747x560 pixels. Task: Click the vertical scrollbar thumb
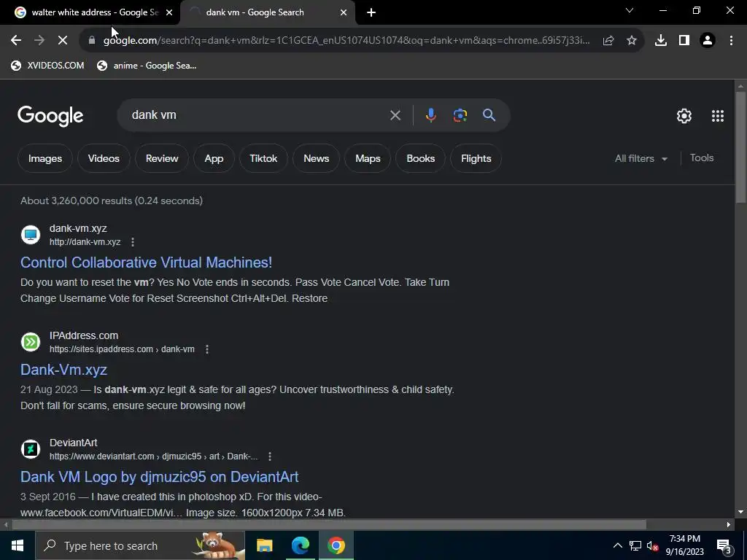[x=740, y=147]
